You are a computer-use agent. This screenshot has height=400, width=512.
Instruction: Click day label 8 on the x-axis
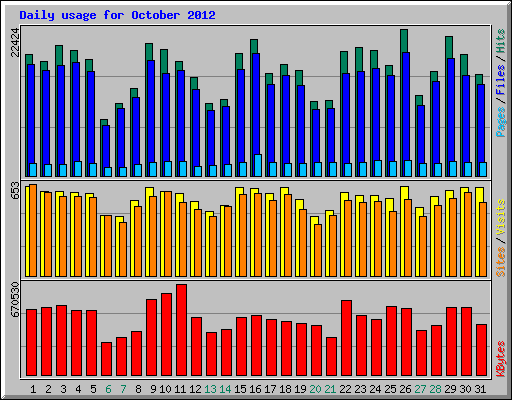click(x=138, y=389)
